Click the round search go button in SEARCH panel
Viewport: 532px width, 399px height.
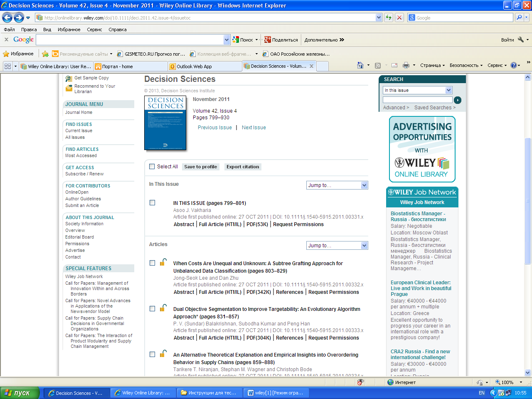point(458,100)
